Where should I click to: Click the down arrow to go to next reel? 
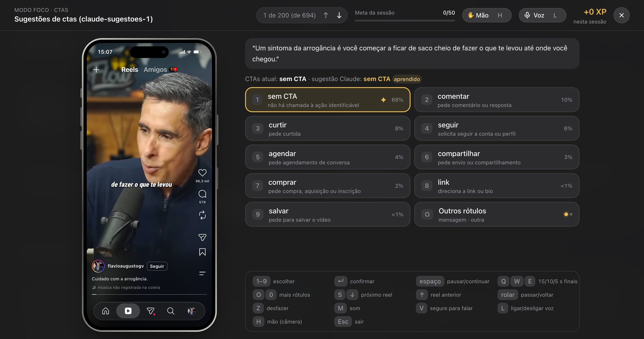[x=339, y=15]
